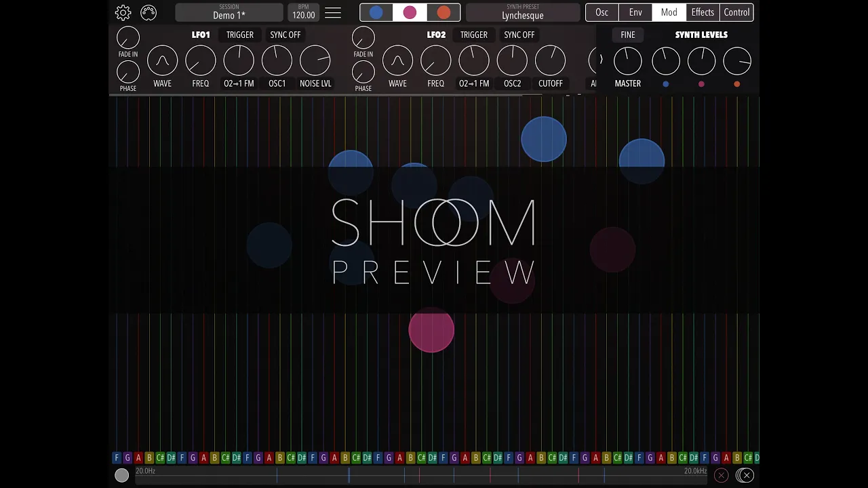Click the LFO1 WAVE shape knob
The image size is (868, 488).
click(163, 61)
